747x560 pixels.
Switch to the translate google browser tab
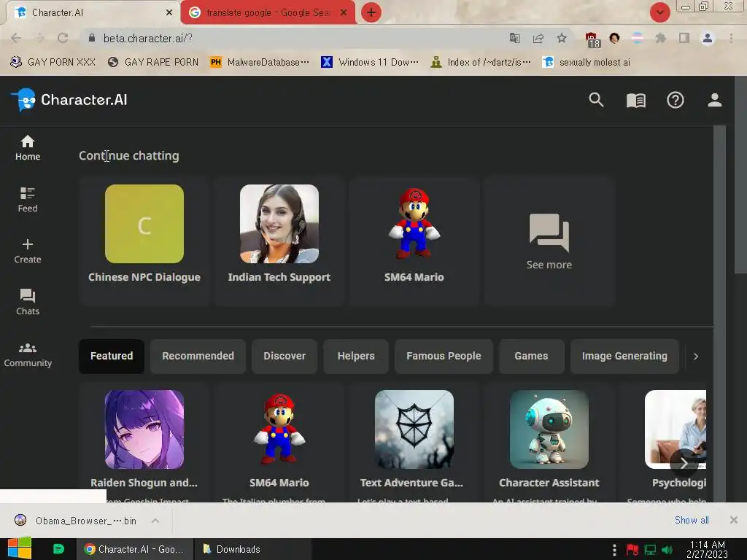point(268,12)
